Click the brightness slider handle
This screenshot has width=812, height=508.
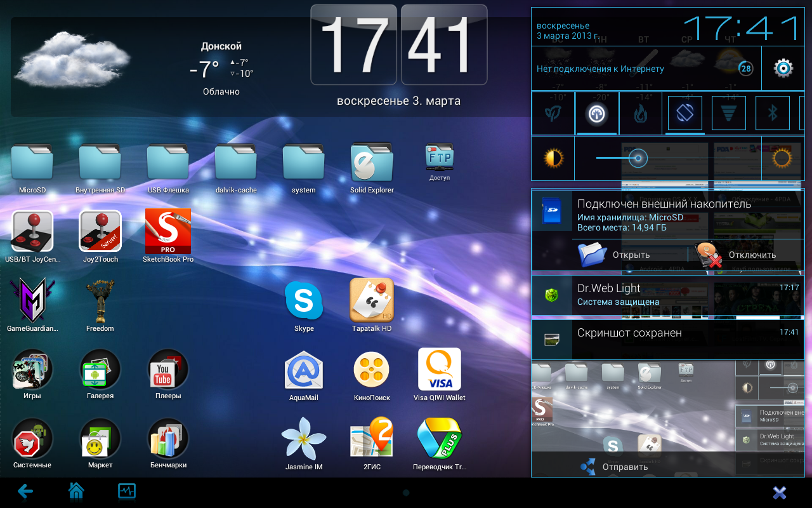click(x=638, y=158)
